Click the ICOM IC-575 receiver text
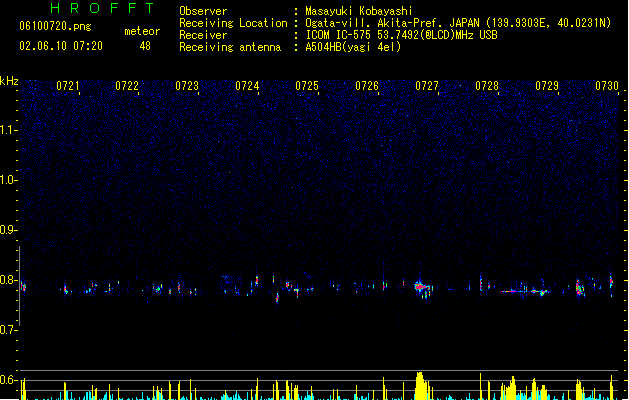Screen dimensions: 629x400 pyautogui.click(x=401, y=35)
